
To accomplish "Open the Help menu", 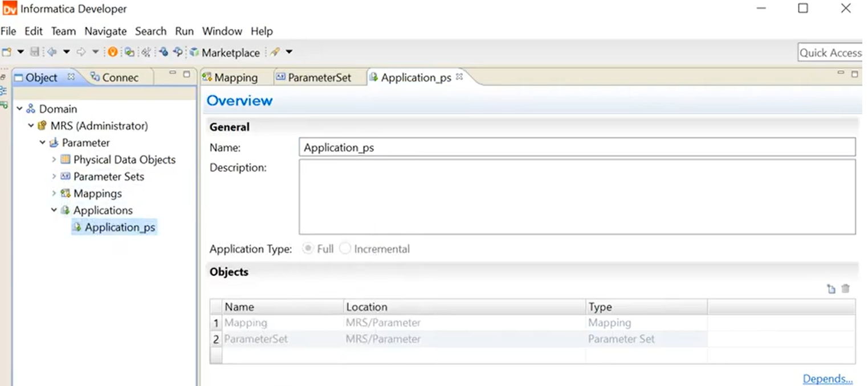I will pos(262,31).
